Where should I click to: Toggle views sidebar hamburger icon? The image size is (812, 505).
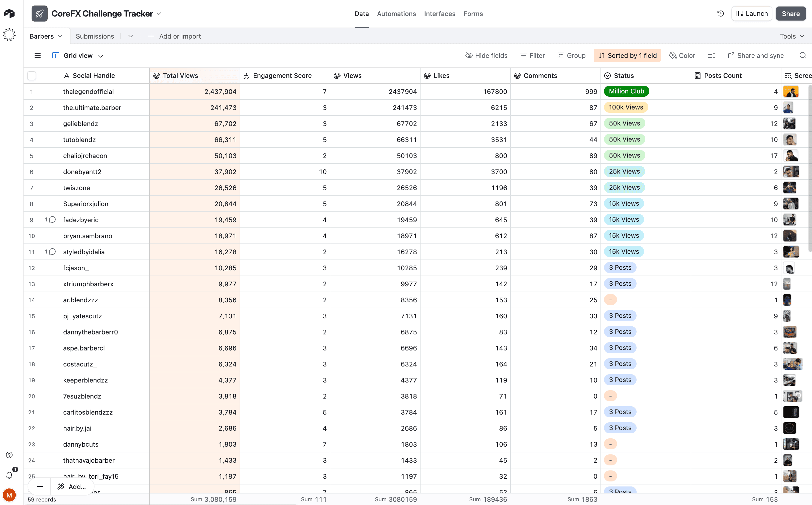pyautogui.click(x=37, y=55)
